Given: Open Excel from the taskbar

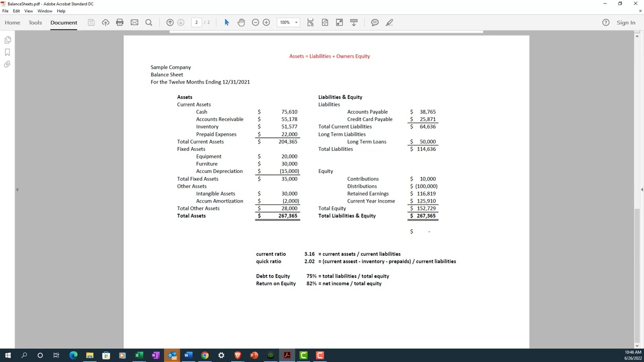Looking at the screenshot, I should coord(138,355).
